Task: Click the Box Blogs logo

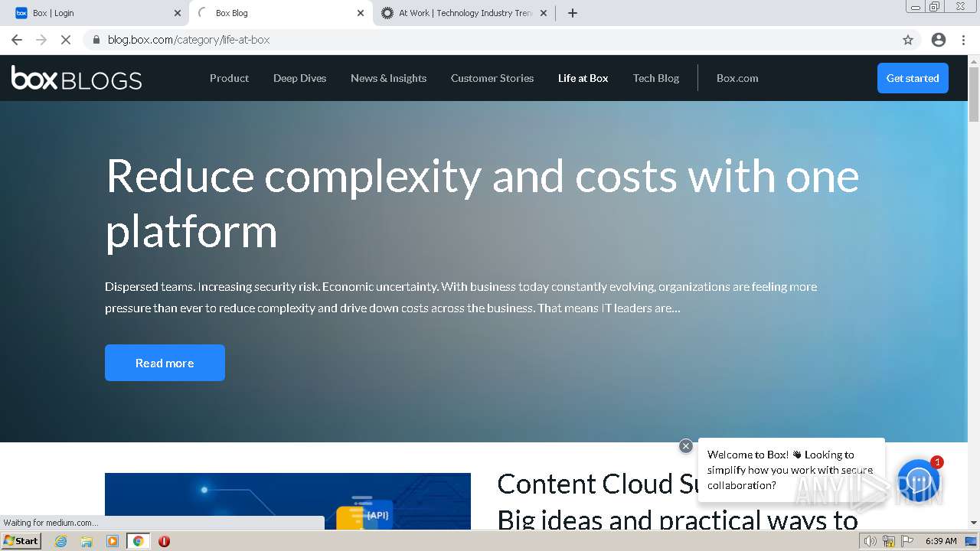Action: 77,78
